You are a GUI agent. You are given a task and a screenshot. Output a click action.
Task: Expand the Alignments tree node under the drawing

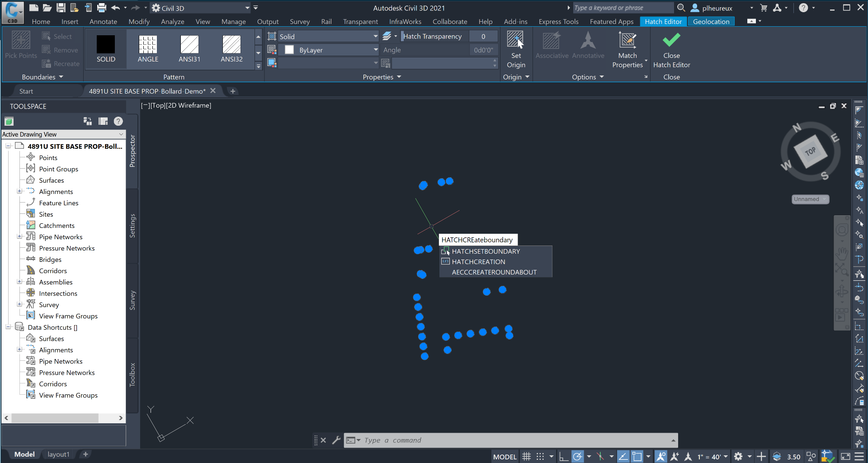(19, 191)
